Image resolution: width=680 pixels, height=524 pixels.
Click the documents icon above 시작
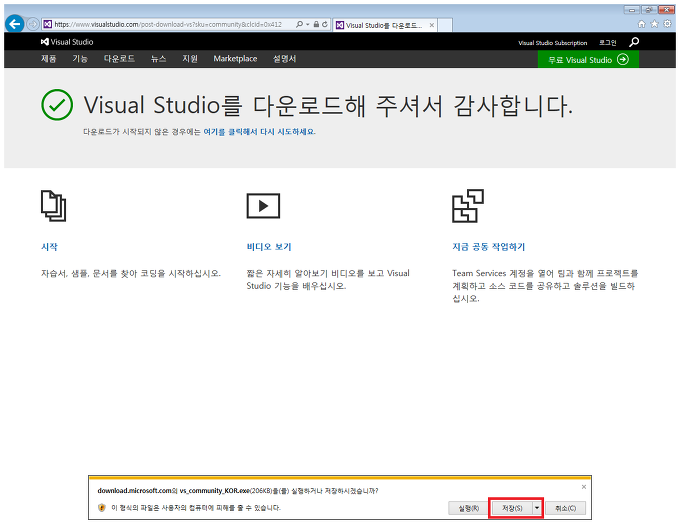(x=53, y=206)
